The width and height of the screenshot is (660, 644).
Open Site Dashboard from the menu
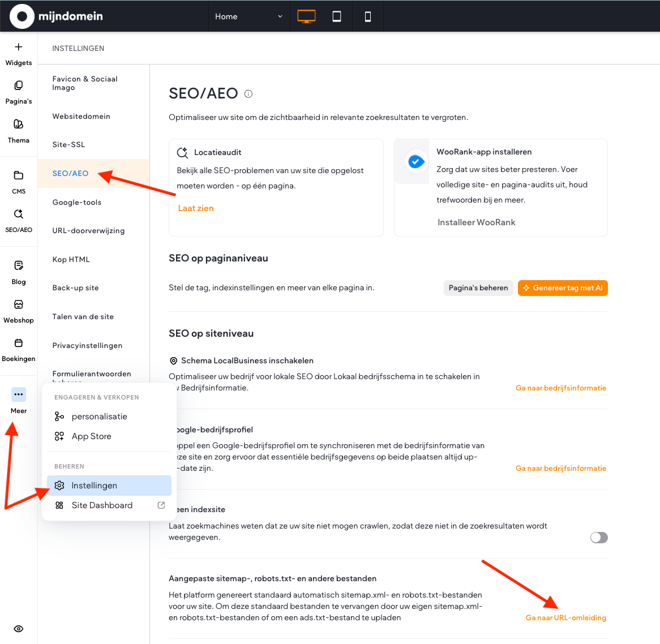click(102, 505)
